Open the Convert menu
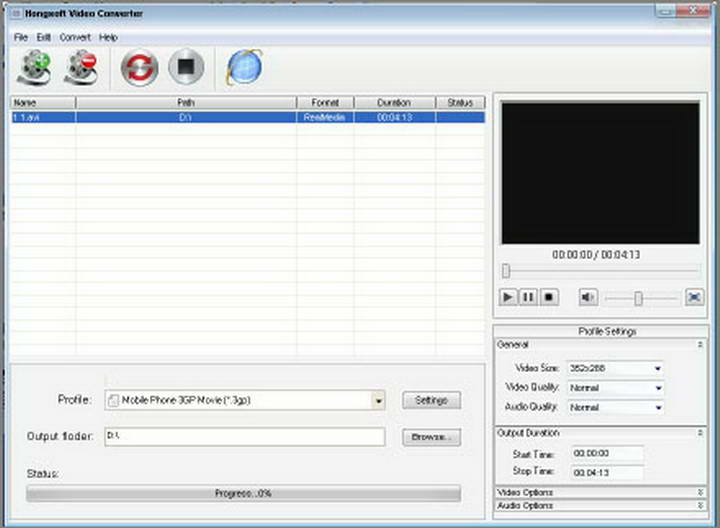The width and height of the screenshot is (720, 528). (x=75, y=37)
